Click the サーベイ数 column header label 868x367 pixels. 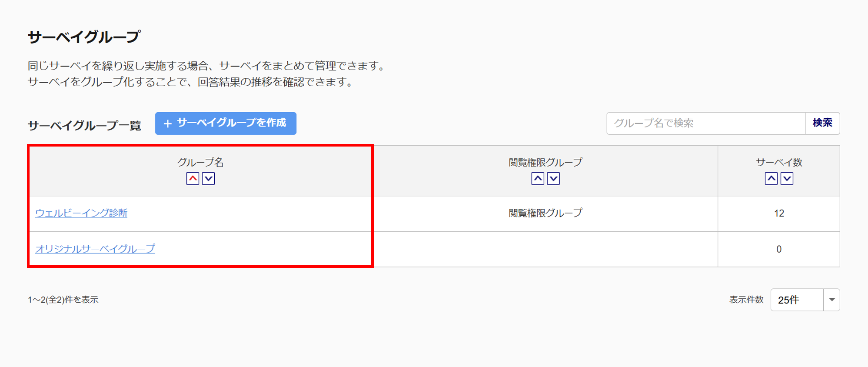[778, 162]
